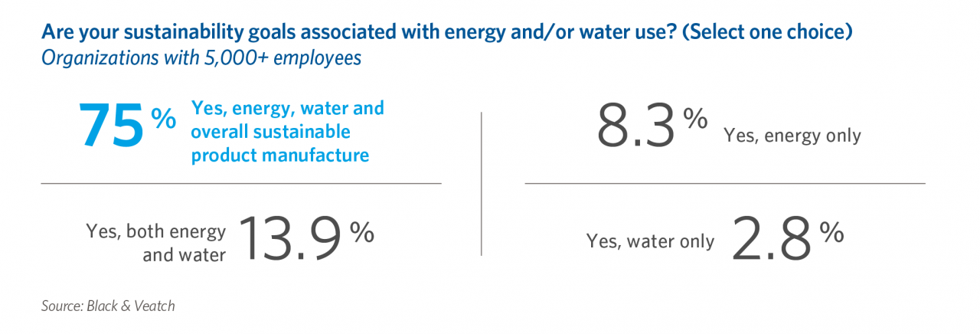This screenshot has width=980, height=334.
Task: Click the percent sign next to 2.8
Action: coord(831,232)
